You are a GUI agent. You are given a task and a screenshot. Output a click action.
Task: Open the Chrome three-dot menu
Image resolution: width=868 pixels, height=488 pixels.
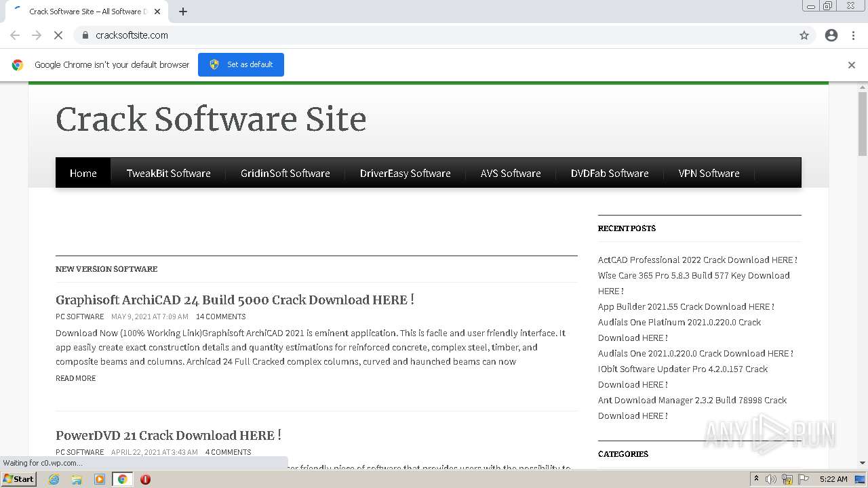(853, 35)
